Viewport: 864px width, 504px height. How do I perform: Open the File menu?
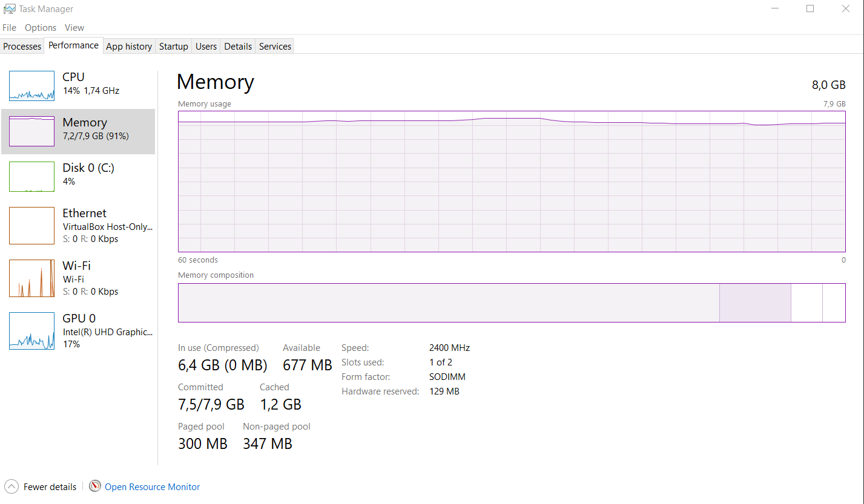[9, 28]
